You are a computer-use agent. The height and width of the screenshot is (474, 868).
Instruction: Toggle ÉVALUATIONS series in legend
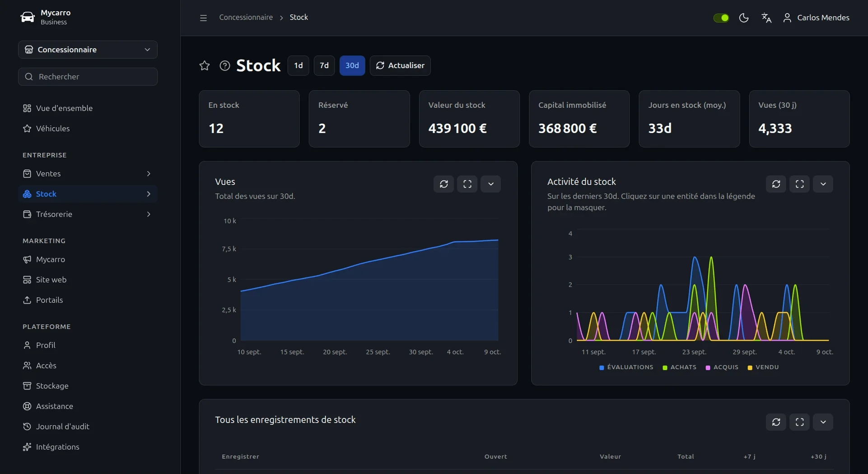coord(626,367)
